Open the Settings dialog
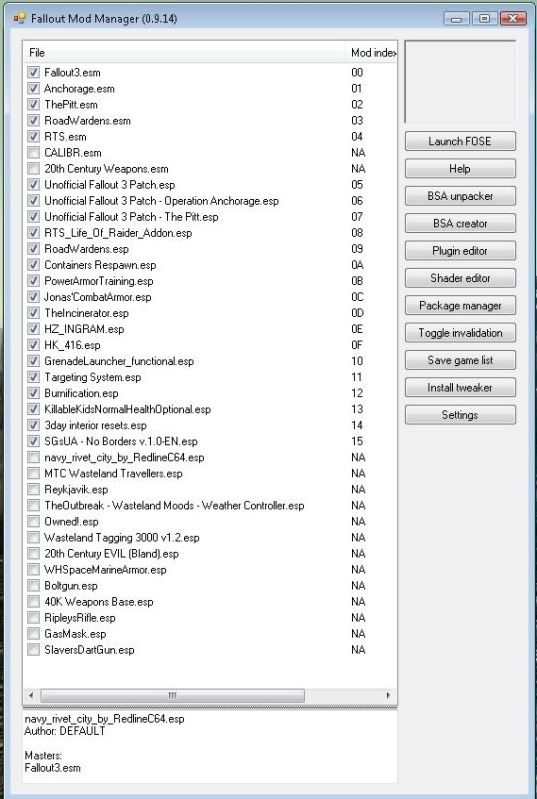Viewport: 537px width, 799px height. [x=460, y=415]
